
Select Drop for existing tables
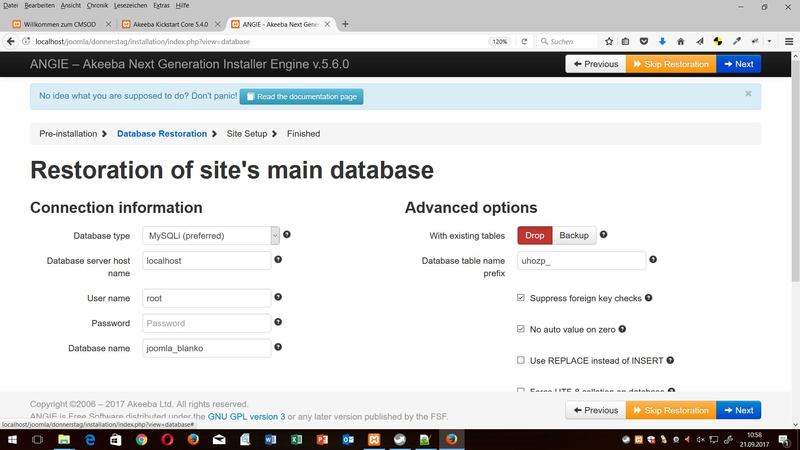[x=535, y=235]
